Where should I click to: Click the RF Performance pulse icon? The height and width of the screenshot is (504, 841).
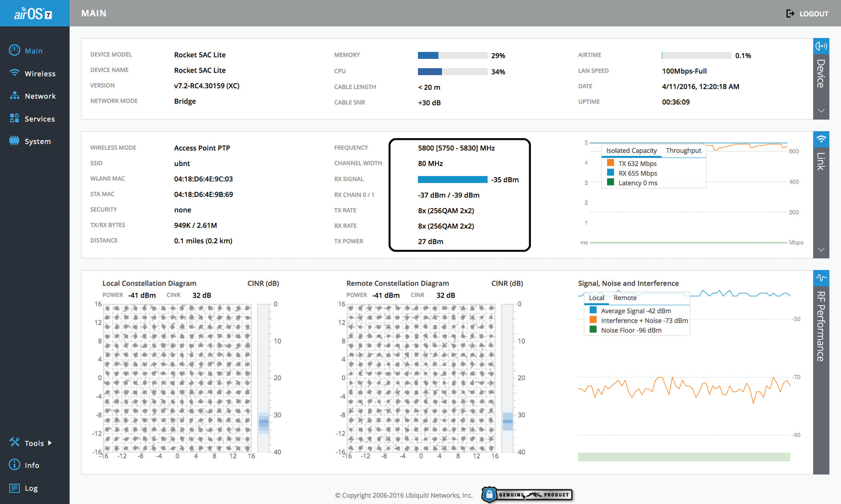pyautogui.click(x=821, y=277)
